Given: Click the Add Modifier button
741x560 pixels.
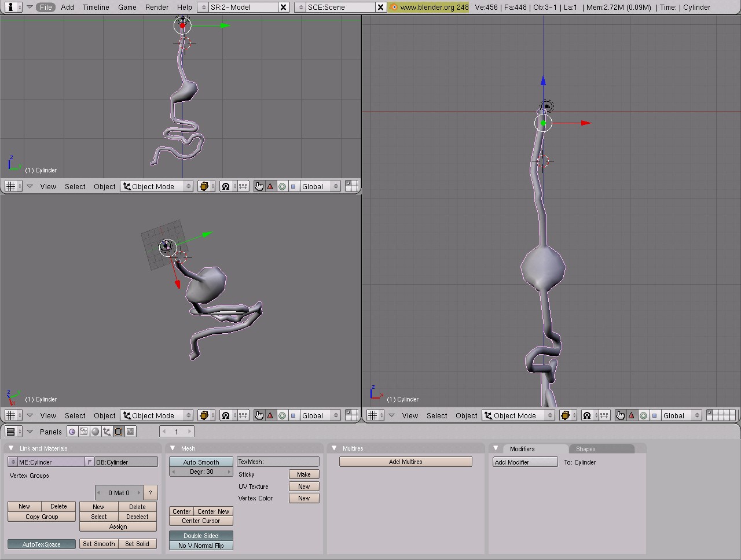Looking at the screenshot, I should click(x=525, y=462).
